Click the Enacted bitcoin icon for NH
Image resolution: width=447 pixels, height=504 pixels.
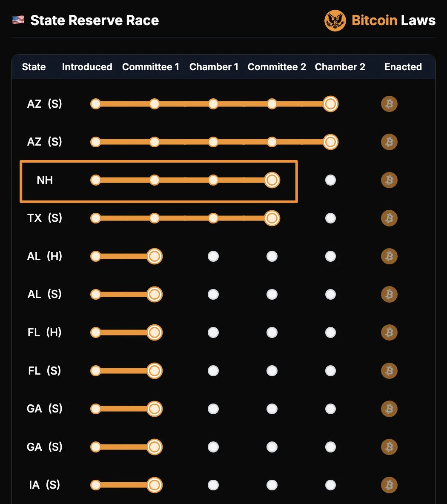coord(389,180)
